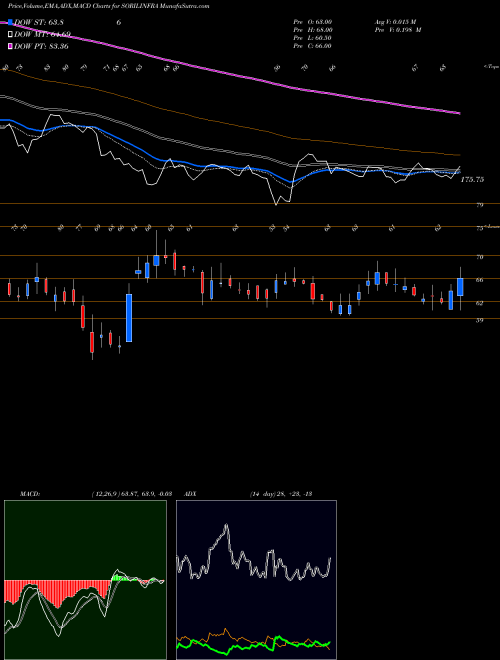Click the last blue candlestick on the right

tap(460, 287)
